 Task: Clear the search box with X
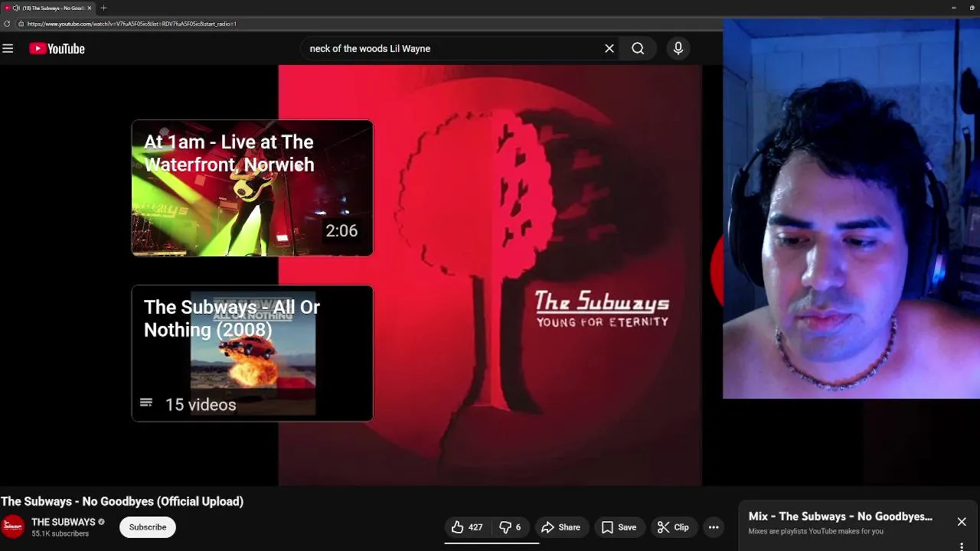609,48
